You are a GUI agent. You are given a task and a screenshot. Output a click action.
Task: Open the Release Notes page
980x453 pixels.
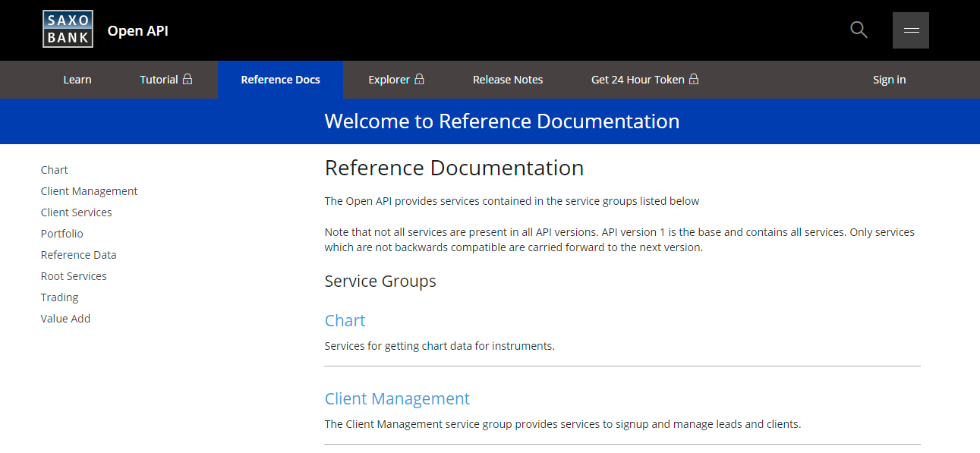click(507, 79)
